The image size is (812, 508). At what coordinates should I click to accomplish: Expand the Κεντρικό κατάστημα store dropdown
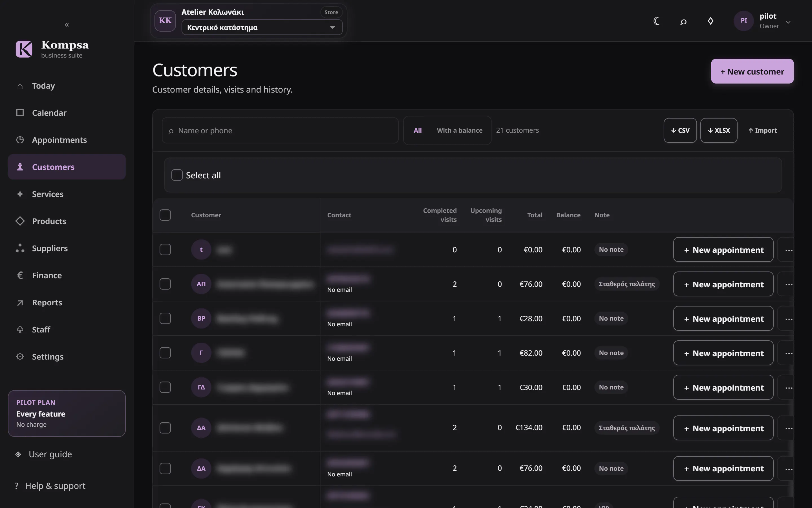coord(262,27)
